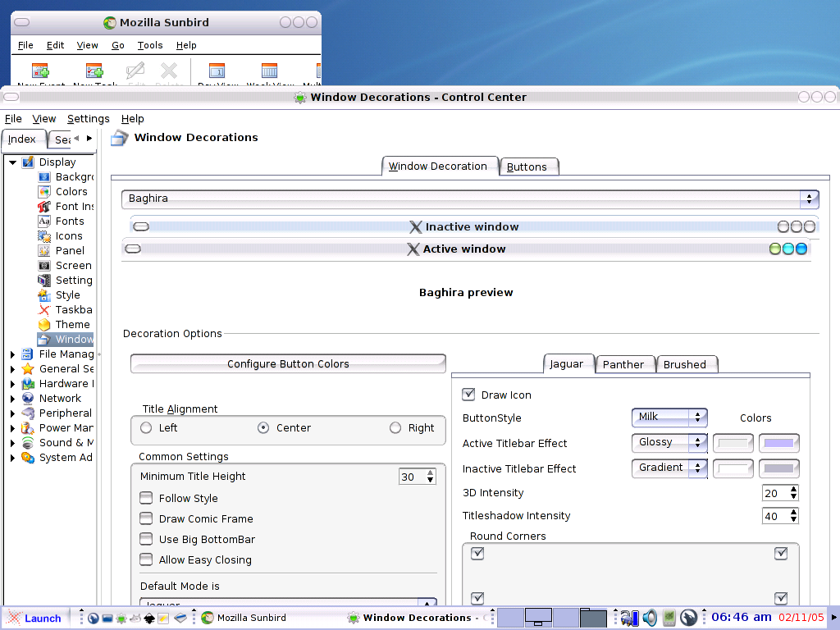
Task: Open the Screen Saver module
Action: (66, 265)
